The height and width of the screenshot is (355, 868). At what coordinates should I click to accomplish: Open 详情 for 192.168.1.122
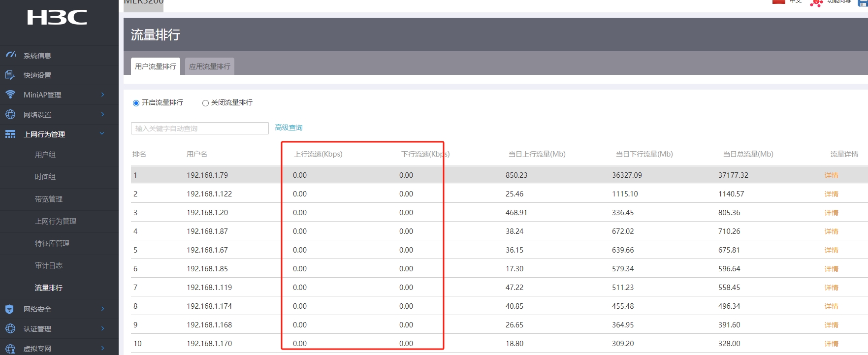tap(832, 194)
